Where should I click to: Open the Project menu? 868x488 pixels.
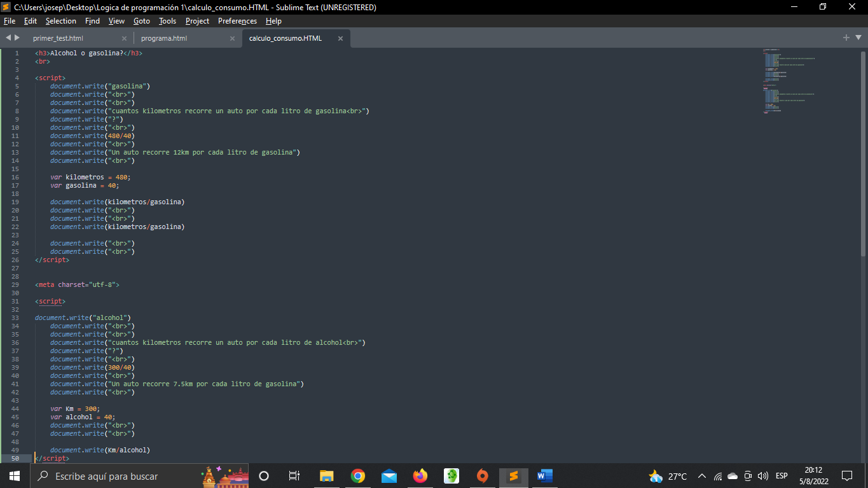[x=198, y=21]
